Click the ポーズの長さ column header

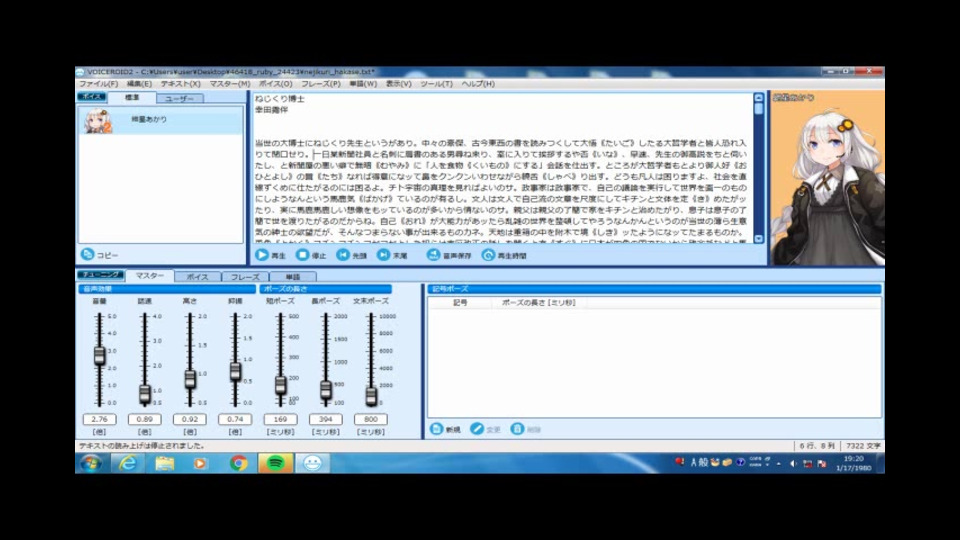(x=538, y=302)
